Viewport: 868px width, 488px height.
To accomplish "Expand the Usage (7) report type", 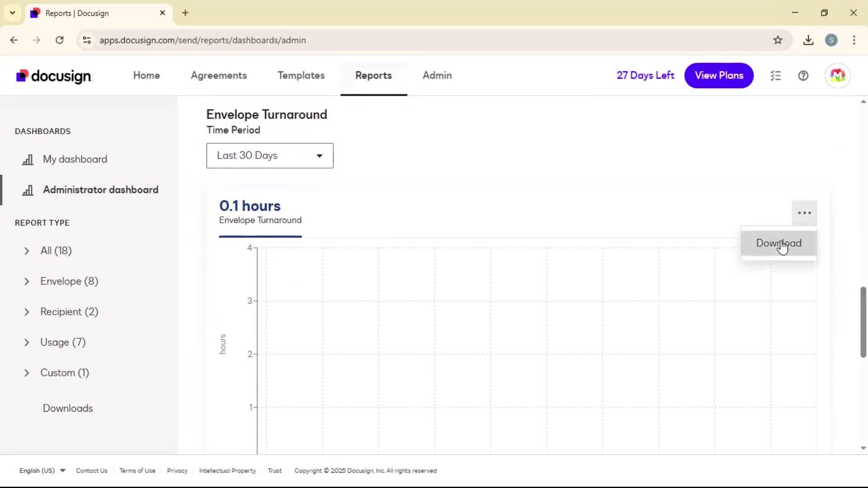I will [x=27, y=343].
